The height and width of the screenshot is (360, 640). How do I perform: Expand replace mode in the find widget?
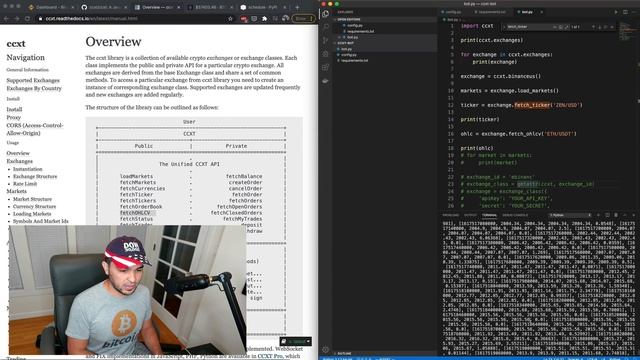coord(504,27)
